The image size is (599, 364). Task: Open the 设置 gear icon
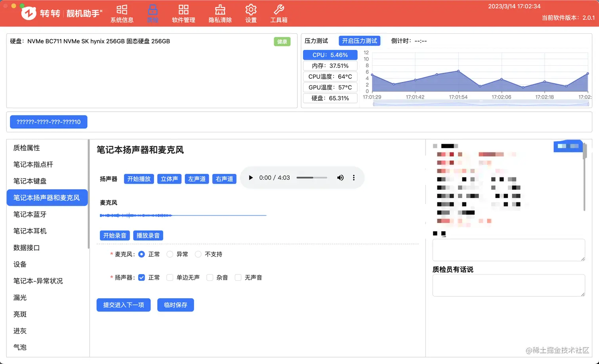(251, 13)
